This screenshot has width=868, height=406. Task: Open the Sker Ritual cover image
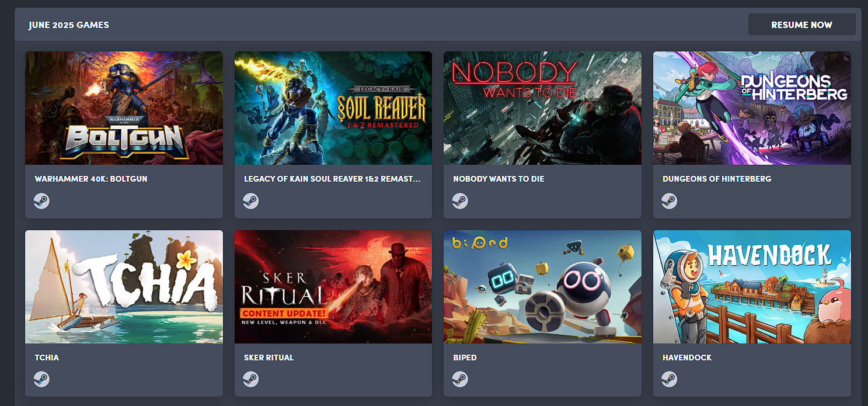pos(333,287)
